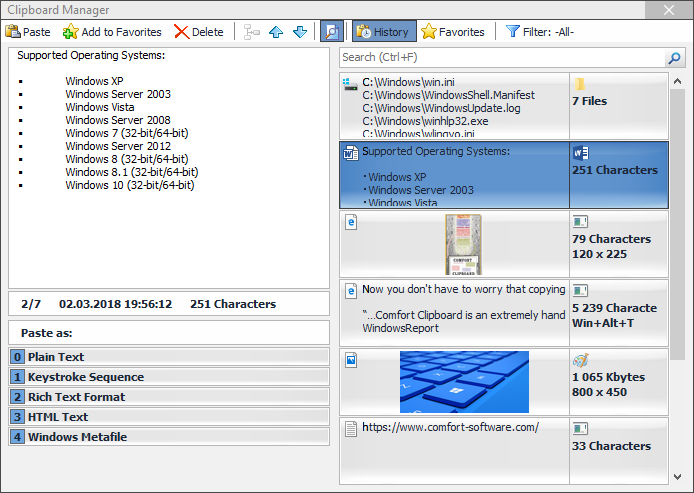The image size is (694, 493).
Task: Delete the selected clipboard entry
Action: 199,32
